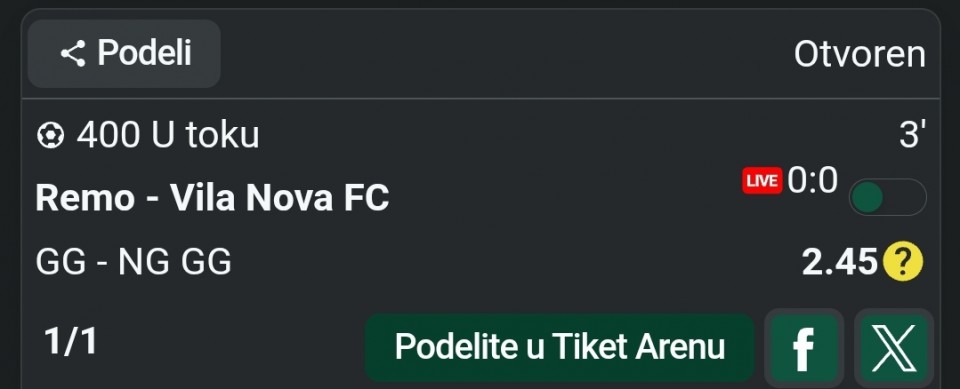960x389 pixels.
Task: Toggle the switch next to the 0:0 score
Action: (x=887, y=197)
